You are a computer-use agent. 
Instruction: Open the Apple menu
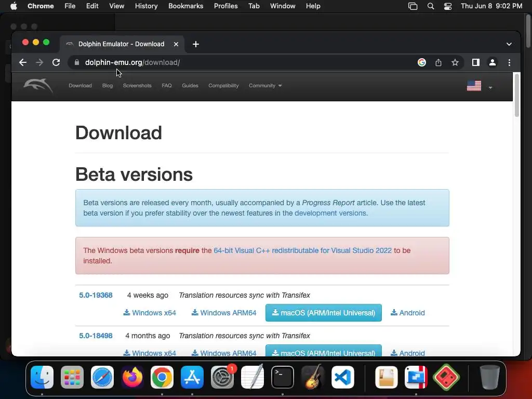pos(14,6)
